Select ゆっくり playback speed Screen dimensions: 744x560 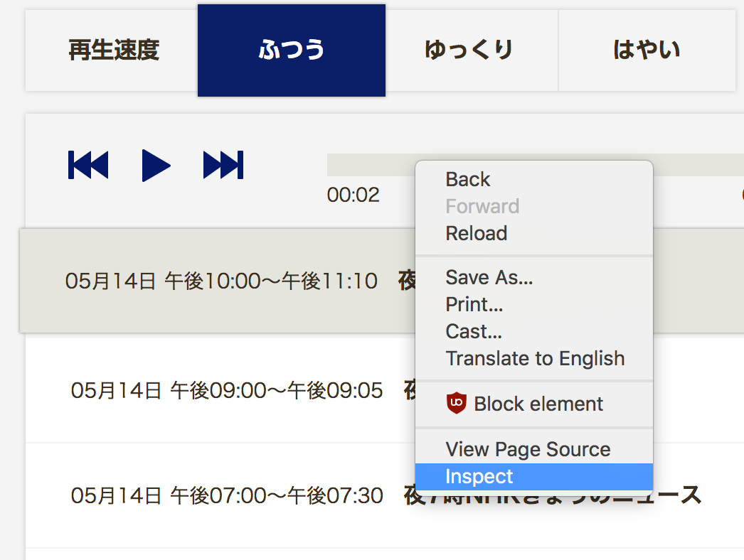click(472, 50)
